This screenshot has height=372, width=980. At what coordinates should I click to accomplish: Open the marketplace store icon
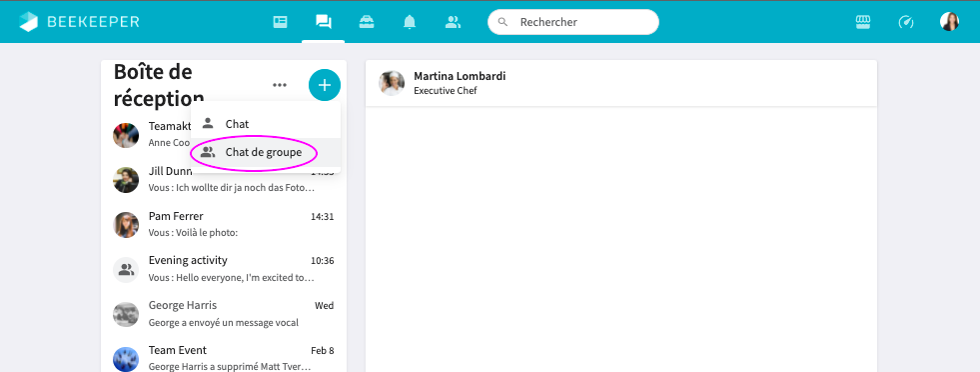[863, 22]
